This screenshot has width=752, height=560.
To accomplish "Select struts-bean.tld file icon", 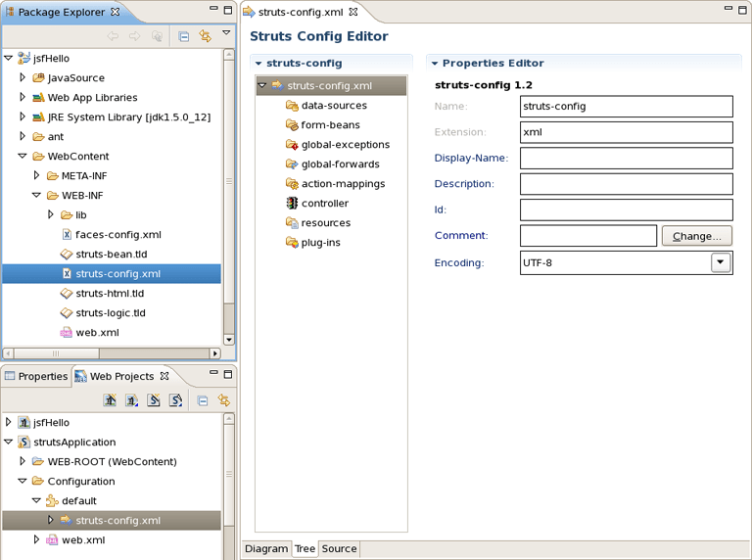I will pyautogui.click(x=67, y=255).
